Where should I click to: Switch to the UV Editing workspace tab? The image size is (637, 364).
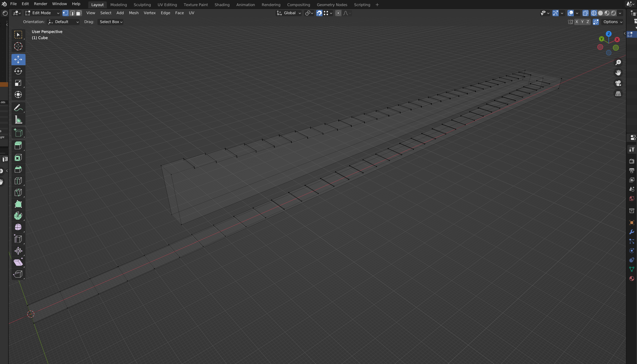pyautogui.click(x=167, y=5)
